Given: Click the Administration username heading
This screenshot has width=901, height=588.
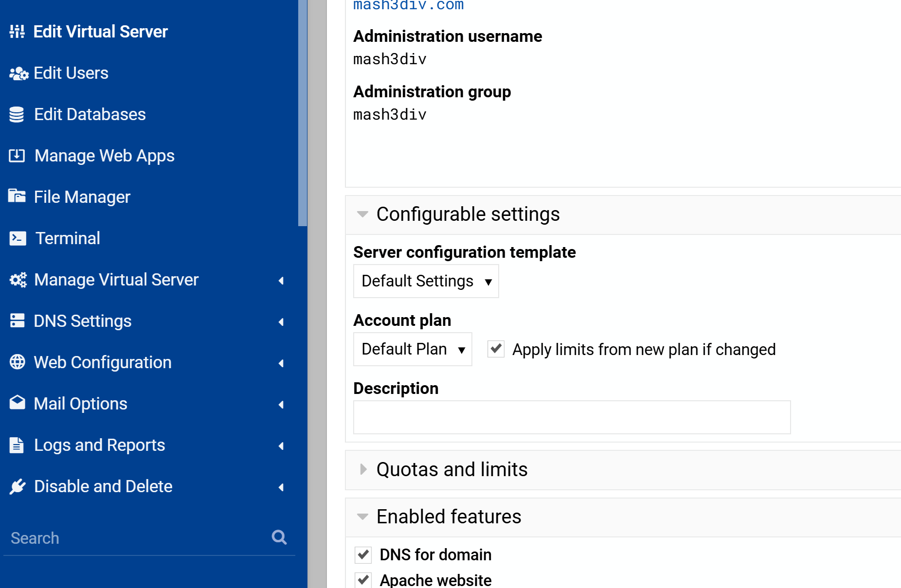Looking at the screenshot, I should pyautogui.click(x=448, y=36).
